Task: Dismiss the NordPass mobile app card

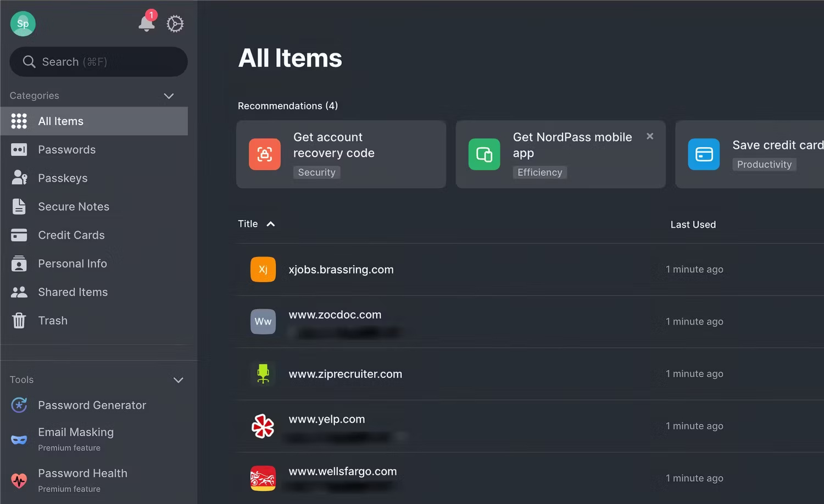Action: 650,136
